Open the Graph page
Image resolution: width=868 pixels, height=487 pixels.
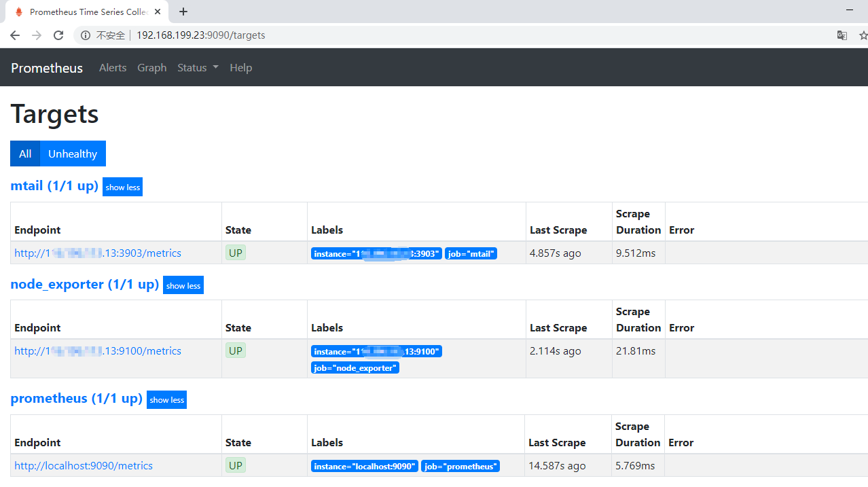pyautogui.click(x=152, y=68)
